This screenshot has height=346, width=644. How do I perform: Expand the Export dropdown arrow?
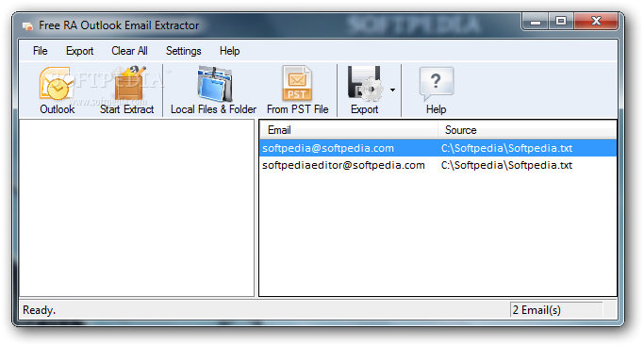392,90
